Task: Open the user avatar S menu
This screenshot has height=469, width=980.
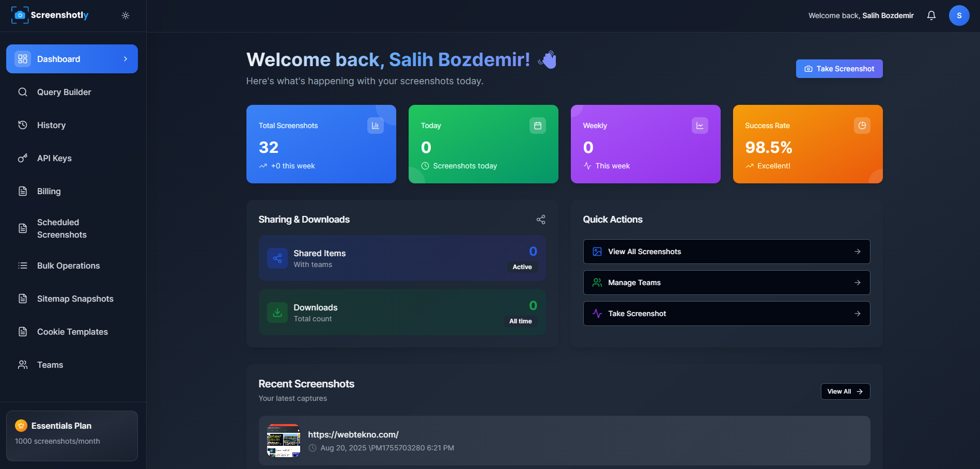Action: click(x=959, y=15)
